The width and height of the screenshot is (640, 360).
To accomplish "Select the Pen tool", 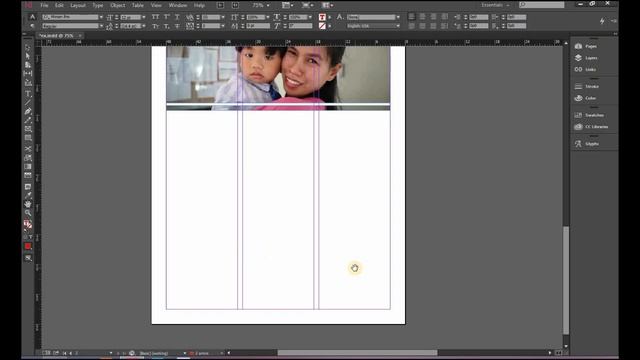I will coord(28,111).
